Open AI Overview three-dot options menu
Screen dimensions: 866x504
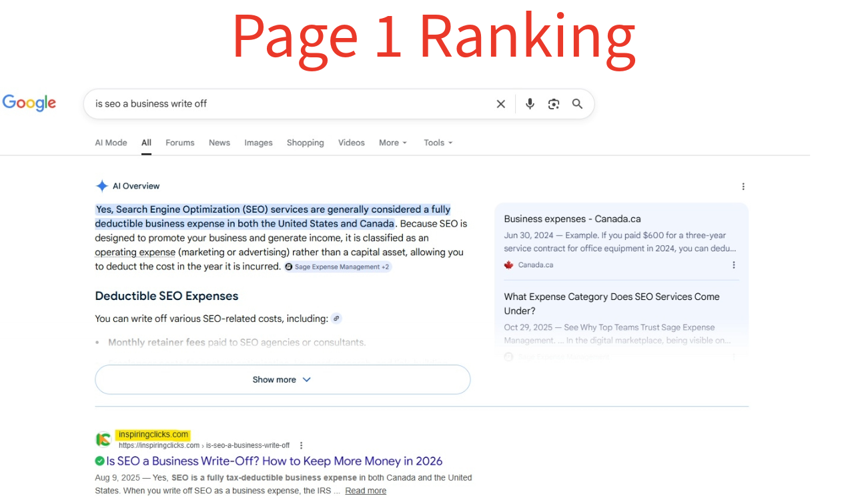coord(743,187)
